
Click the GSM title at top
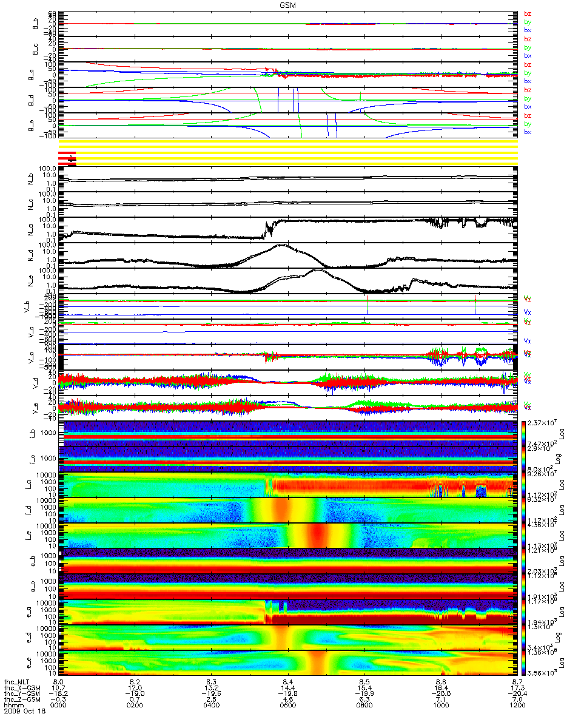(287, 4)
